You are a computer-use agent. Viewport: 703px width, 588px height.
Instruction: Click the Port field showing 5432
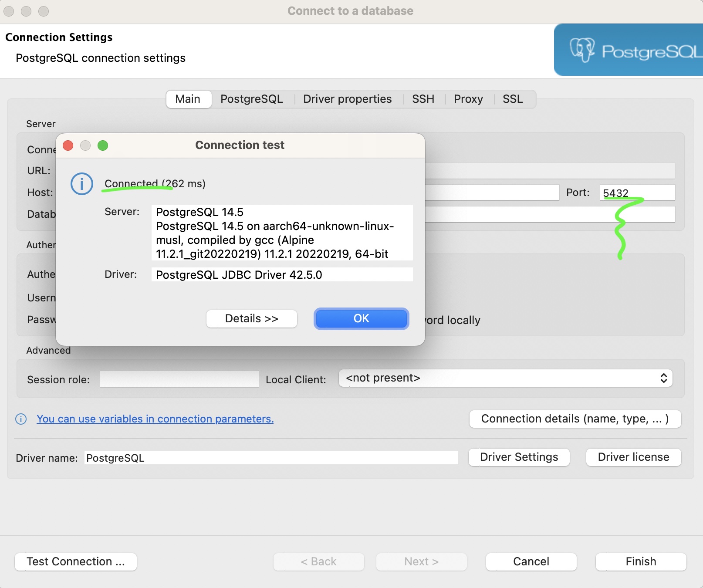638,193
